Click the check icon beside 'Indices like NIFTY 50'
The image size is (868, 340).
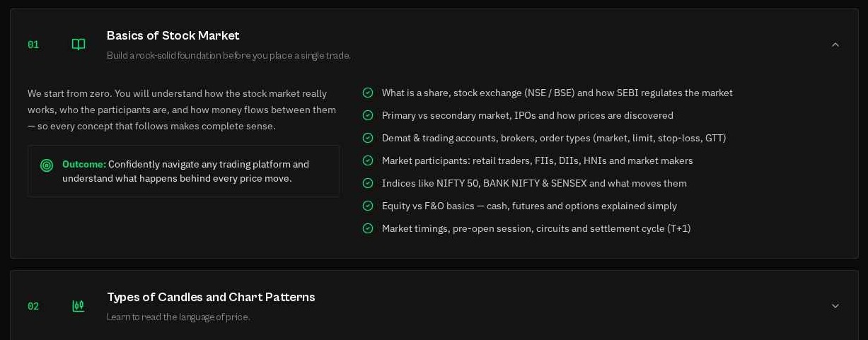[368, 183]
